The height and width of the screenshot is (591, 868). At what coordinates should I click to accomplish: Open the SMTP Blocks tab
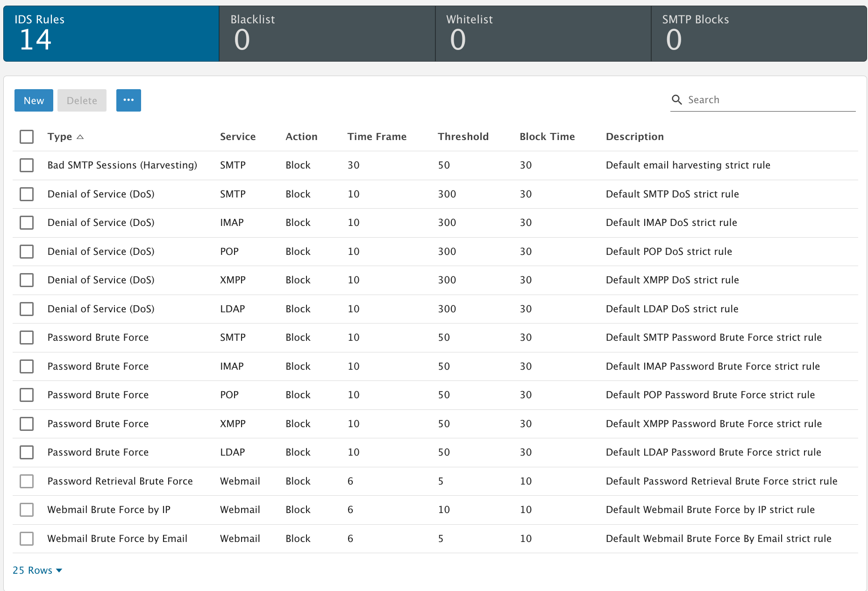759,34
